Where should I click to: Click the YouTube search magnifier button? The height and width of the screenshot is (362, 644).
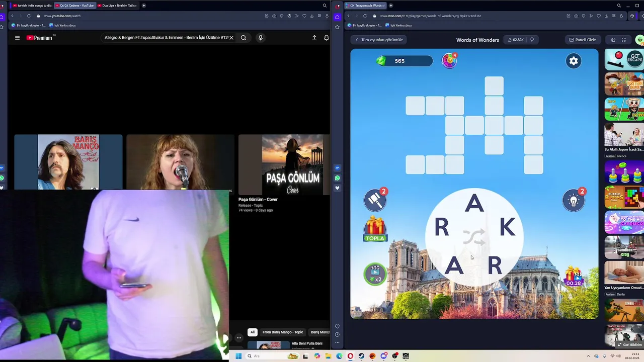(x=244, y=38)
